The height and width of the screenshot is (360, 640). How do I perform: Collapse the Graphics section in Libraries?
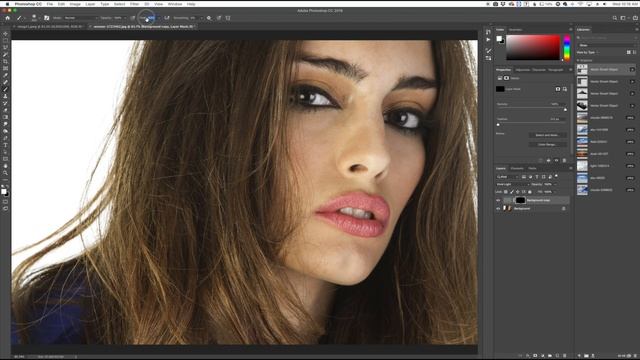point(578,60)
